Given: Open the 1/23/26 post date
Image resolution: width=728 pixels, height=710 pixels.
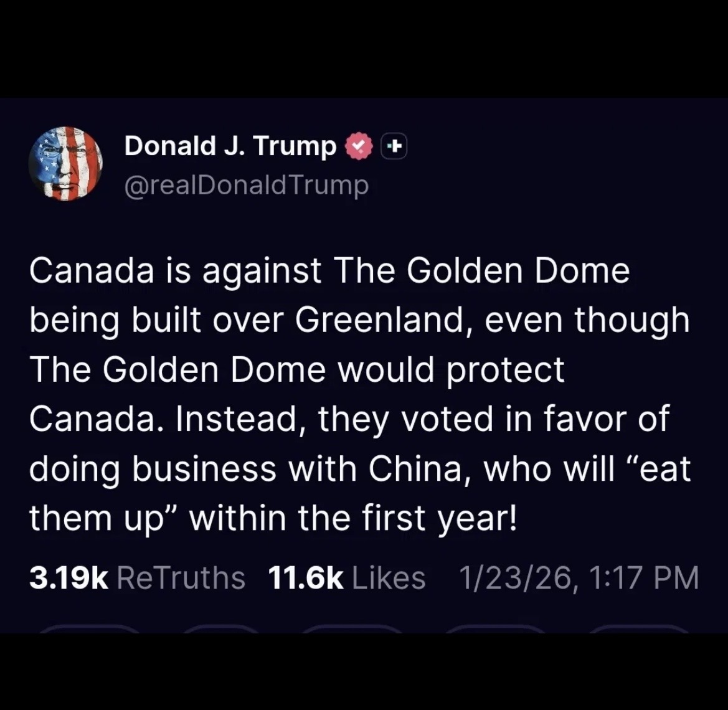Looking at the screenshot, I should pyautogui.click(x=515, y=577).
